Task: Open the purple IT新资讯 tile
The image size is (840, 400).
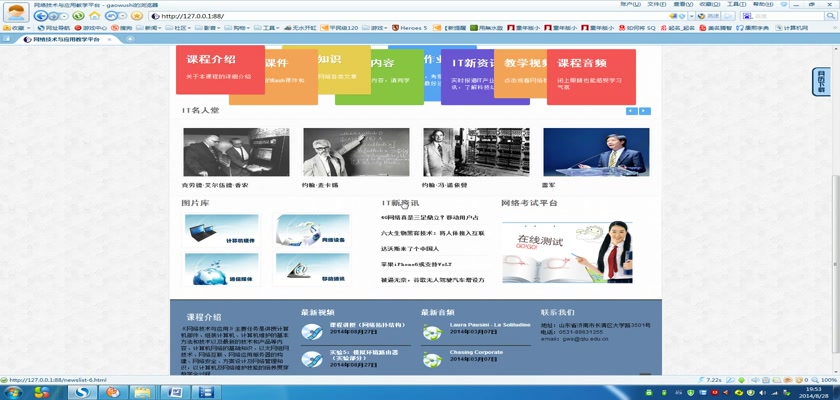Action: [x=467, y=75]
